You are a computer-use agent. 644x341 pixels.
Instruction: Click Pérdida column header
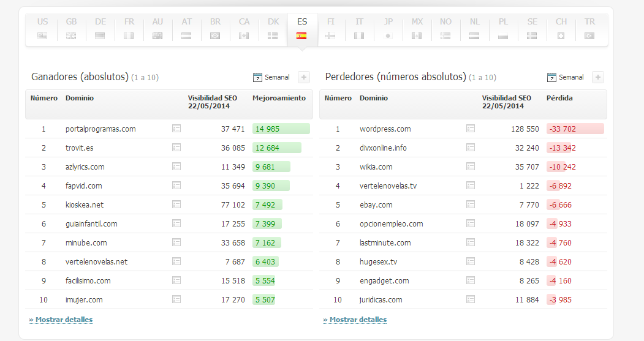point(559,98)
